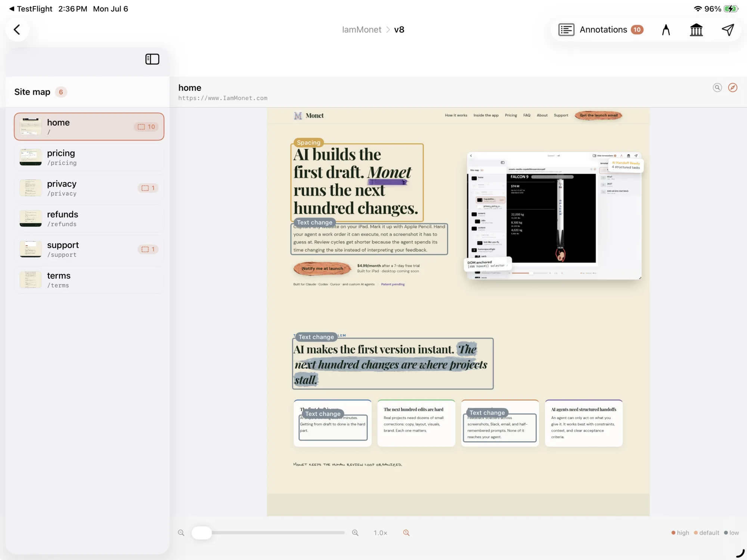Tap the send paper plane icon
This screenshot has width=747, height=560.
[x=728, y=29]
